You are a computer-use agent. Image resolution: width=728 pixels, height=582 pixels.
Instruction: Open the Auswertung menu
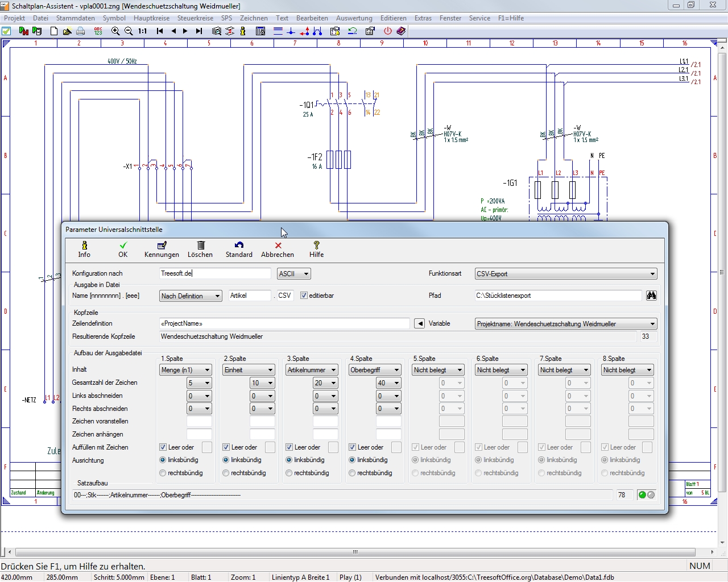coord(354,18)
